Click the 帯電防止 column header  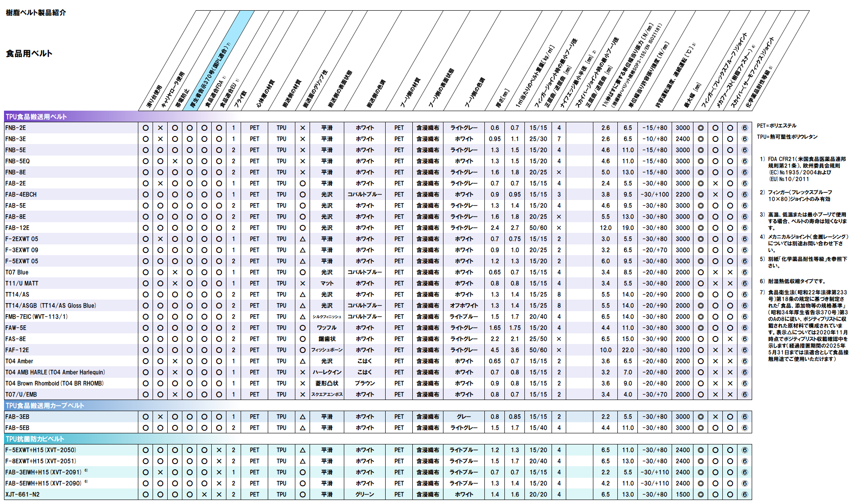tap(182, 99)
